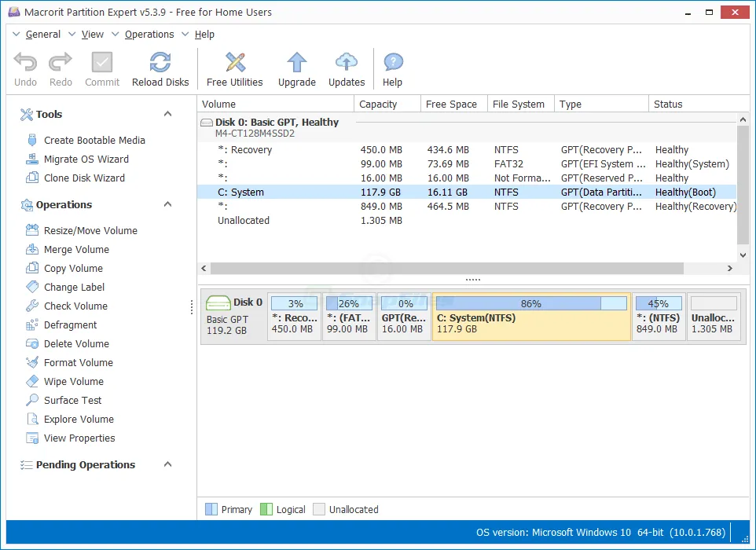Sort by the Free Space column header

point(454,104)
